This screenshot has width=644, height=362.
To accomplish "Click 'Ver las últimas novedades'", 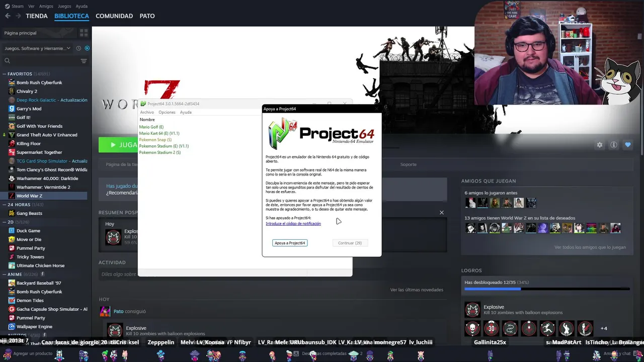I will click(x=417, y=290).
